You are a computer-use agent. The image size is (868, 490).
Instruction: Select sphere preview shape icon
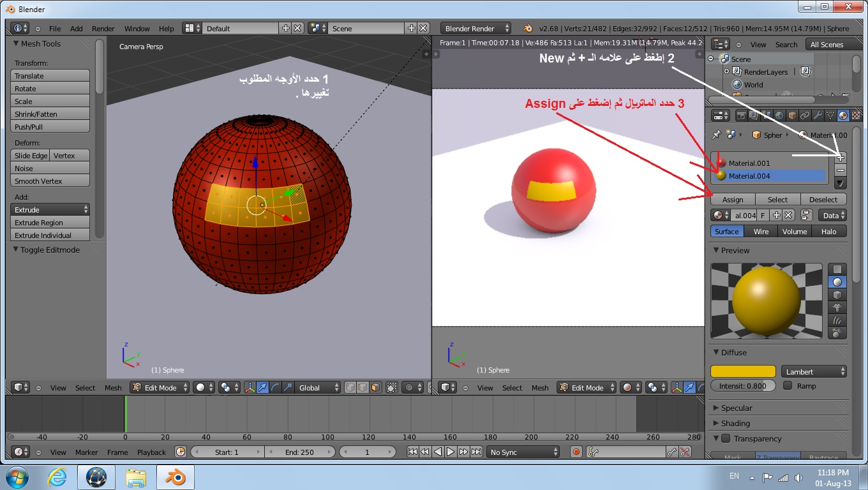(837, 282)
